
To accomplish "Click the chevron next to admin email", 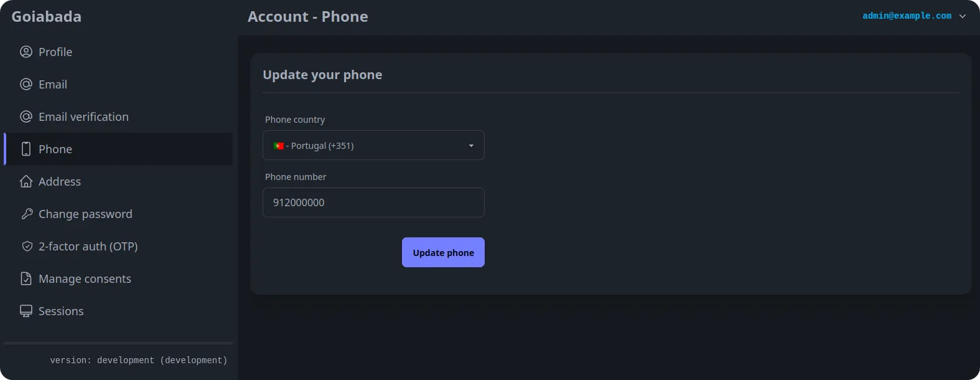I will [963, 16].
